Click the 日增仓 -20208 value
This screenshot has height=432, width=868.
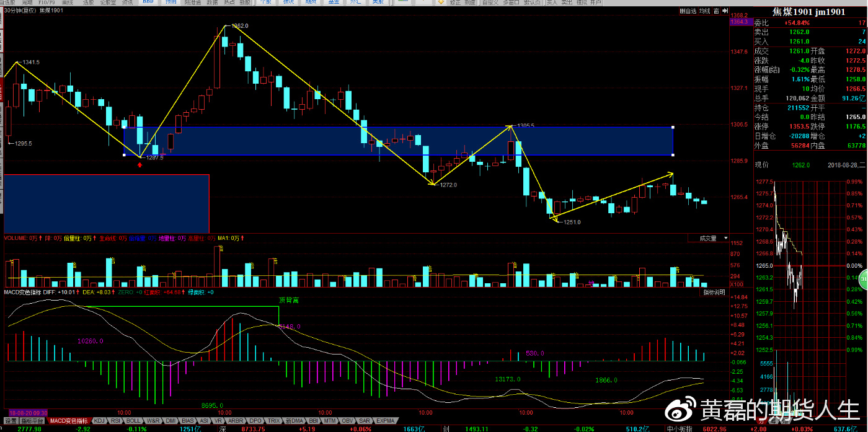pos(800,136)
